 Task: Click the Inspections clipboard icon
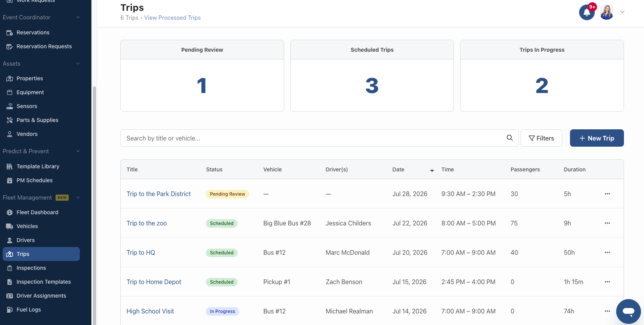[10, 268]
